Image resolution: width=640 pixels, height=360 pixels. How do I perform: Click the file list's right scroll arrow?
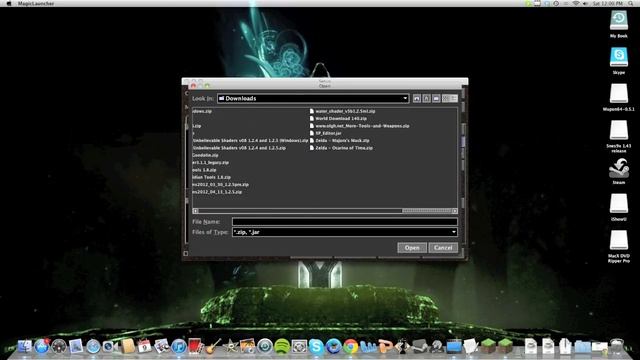pos(455,211)
